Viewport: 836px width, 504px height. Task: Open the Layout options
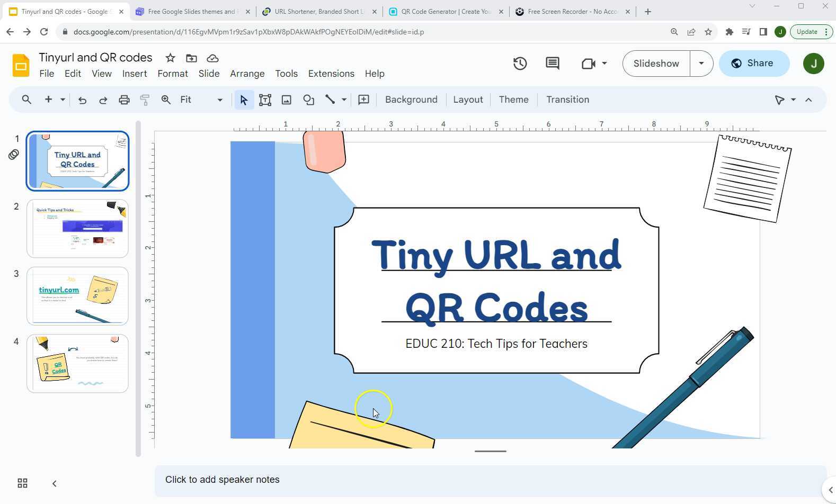click(468, 100)
